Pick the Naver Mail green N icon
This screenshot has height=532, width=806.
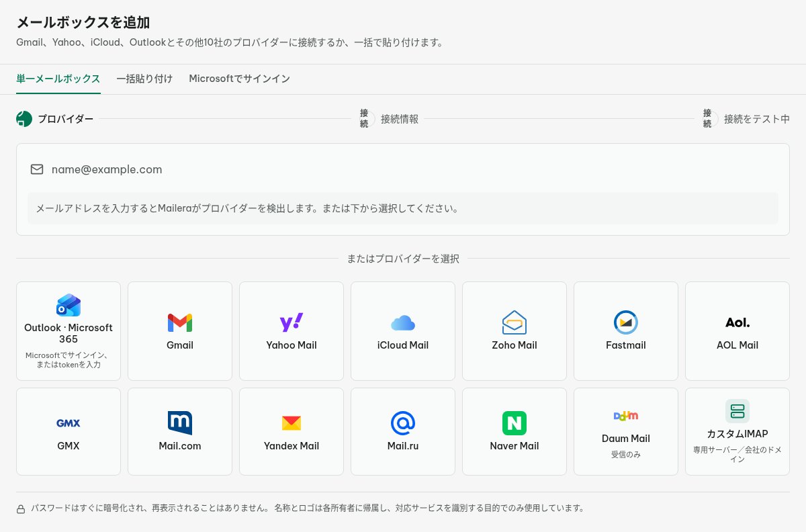pos(514,423)
